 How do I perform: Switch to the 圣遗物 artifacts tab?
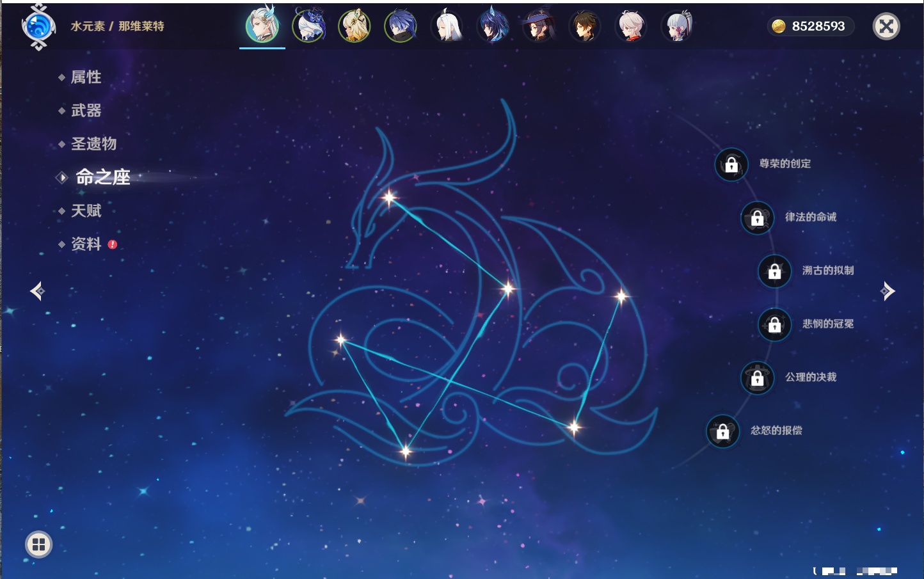click(93, 144)
